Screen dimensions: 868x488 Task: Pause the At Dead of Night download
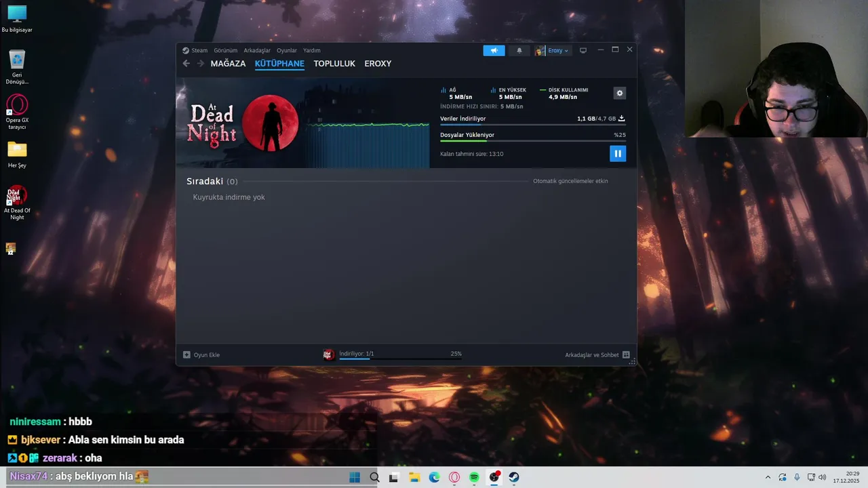tap(617, 154)
